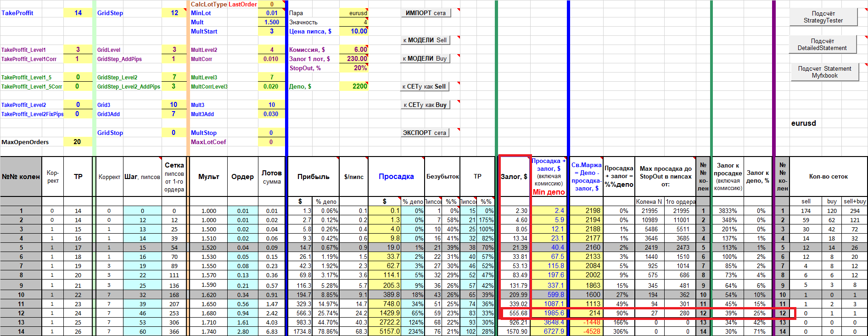Click the Просадка column header
Screen dimensions: 868x336
(x=396, y=176)
